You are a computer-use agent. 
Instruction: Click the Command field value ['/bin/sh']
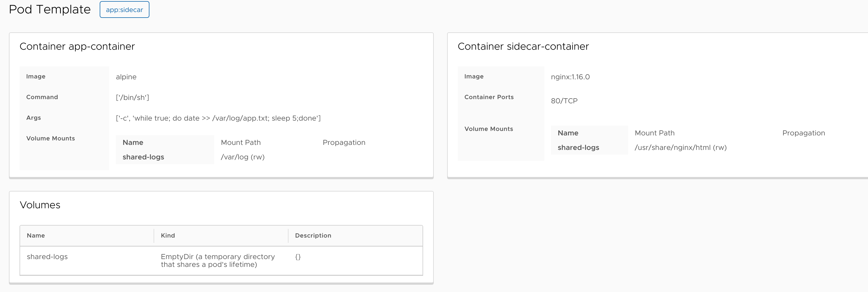[x=132, y=98]
